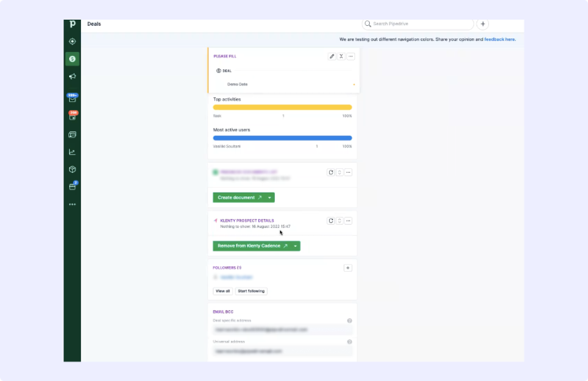Click the plus icon in Followers section
This screenshot has height=381, width=588.
[348, 268]
